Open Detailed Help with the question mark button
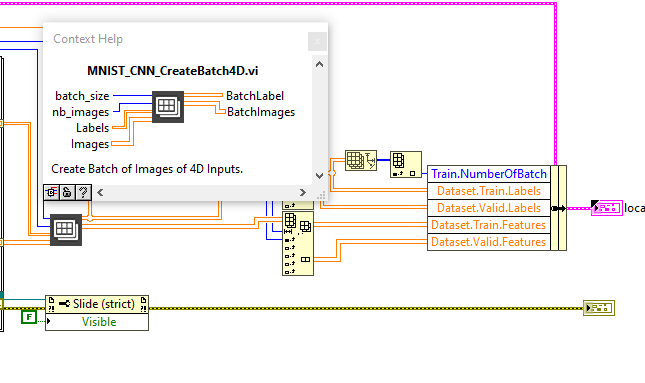Image resolution: width=645 pixels, height=383 pixels. pos(84,192)
